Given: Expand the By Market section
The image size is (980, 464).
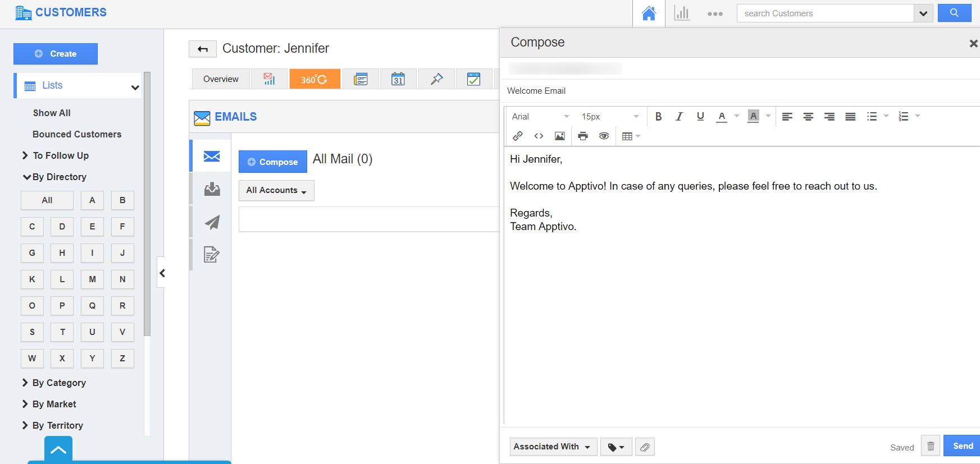Looking at the screenshot, I should coord(49,404).
